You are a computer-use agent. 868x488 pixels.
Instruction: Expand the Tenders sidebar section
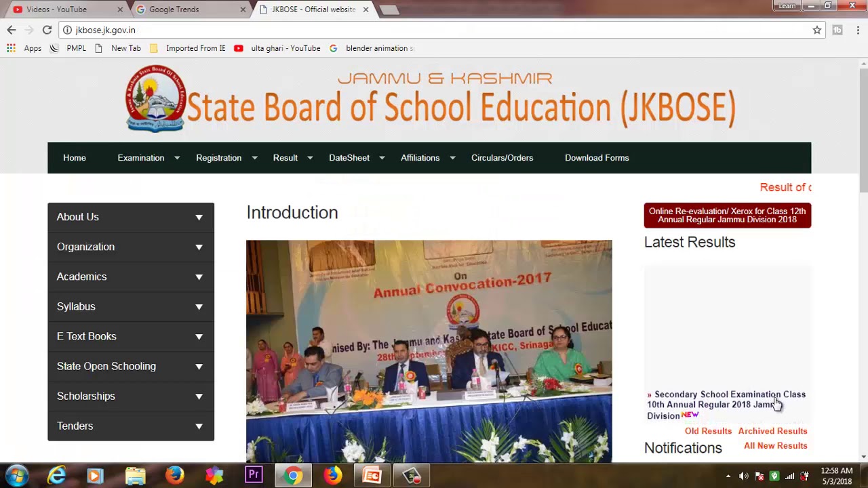[131, 426]
